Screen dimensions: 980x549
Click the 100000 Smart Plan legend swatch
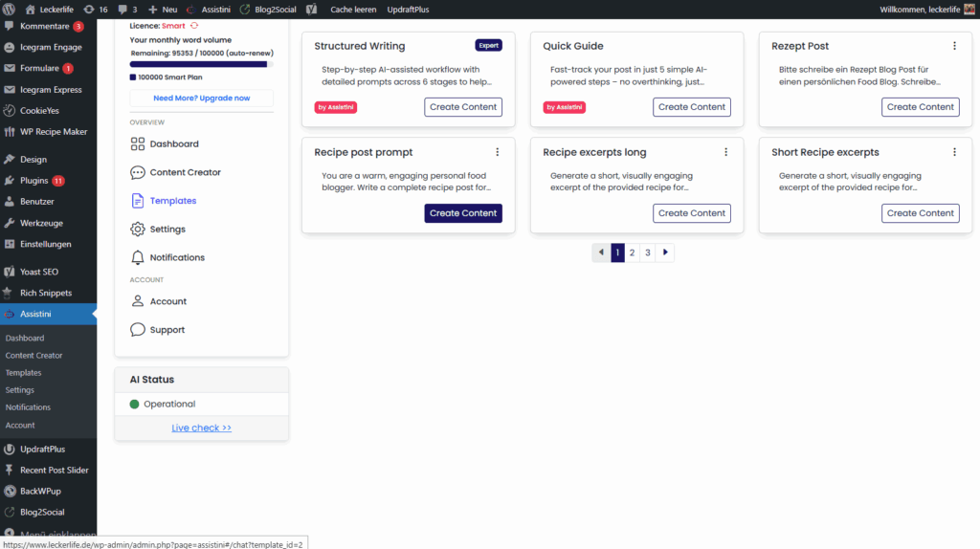[x=132, y=77]
